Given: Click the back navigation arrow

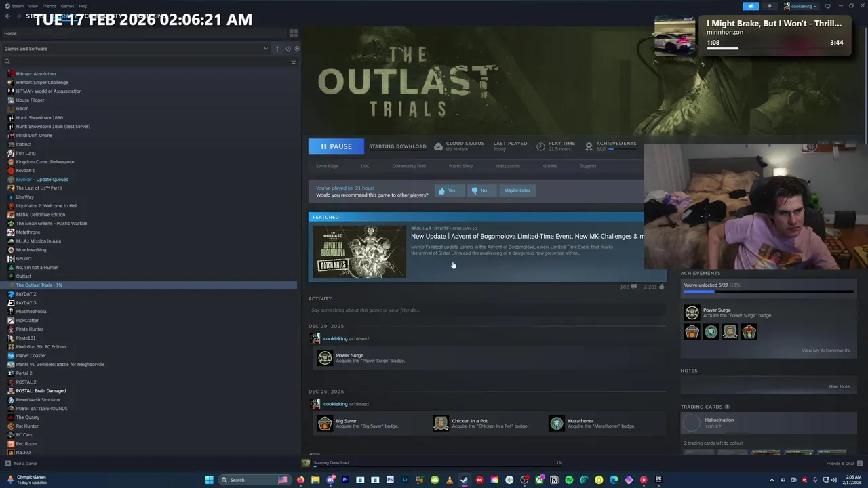Looking at the screenshot, I should [8, 16].
